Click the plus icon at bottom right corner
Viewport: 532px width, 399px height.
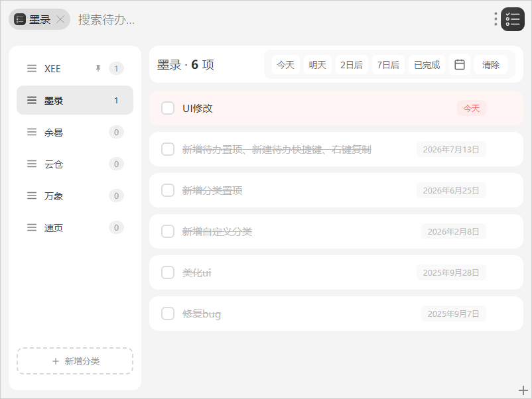click(523, 390)
